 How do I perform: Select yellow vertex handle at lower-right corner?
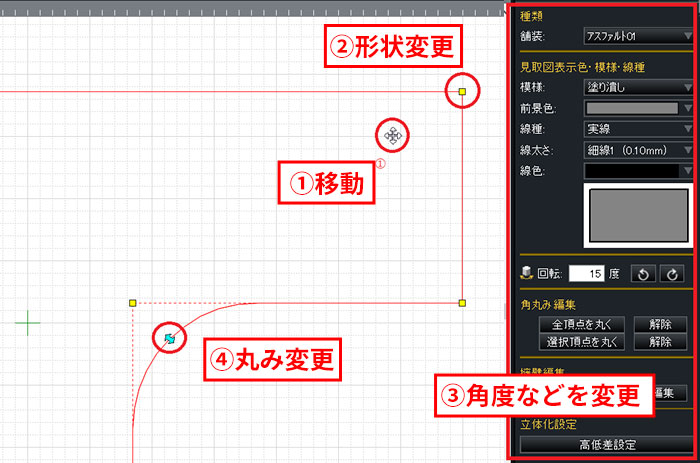pos(462,303)
